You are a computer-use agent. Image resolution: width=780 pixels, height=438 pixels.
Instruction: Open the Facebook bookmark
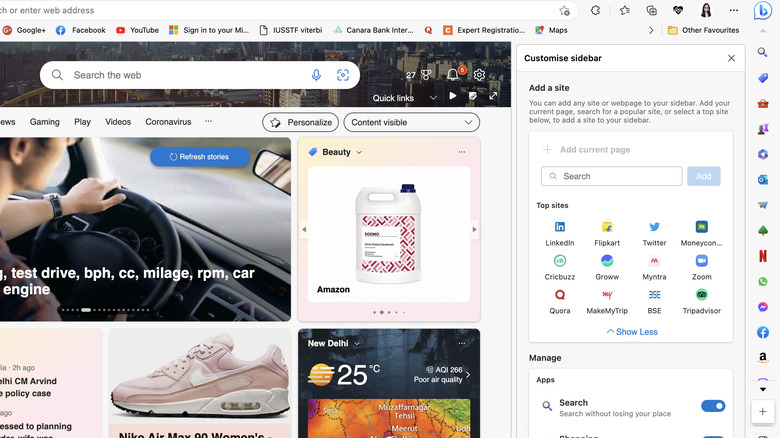click(81, 30)
